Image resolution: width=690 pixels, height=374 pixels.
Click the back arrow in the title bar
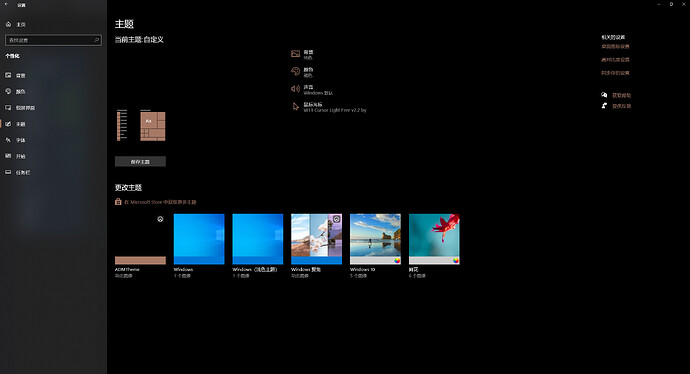pyautogui.click(x=6, y=4)
